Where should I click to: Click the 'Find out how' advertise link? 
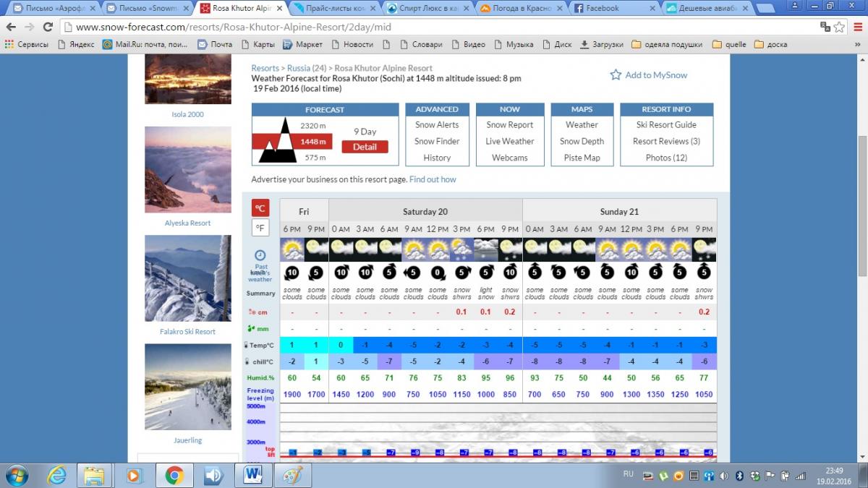tap(433, 179)
